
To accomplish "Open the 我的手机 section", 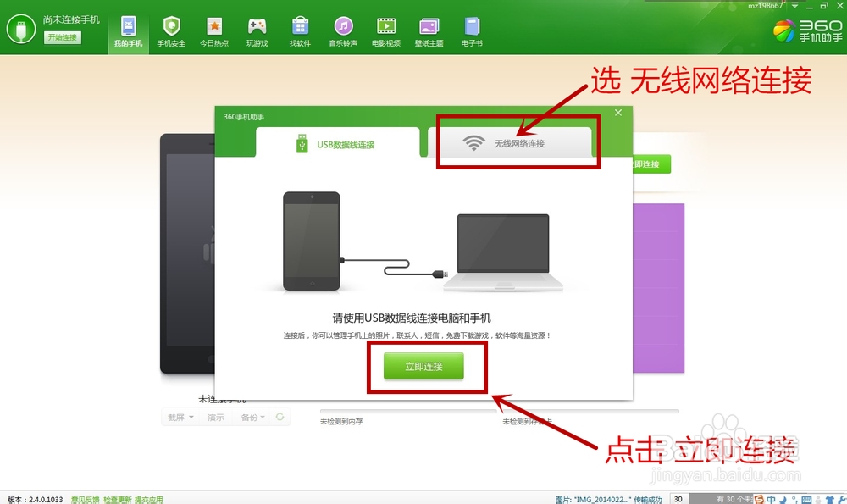I will (x=129, y=31).
